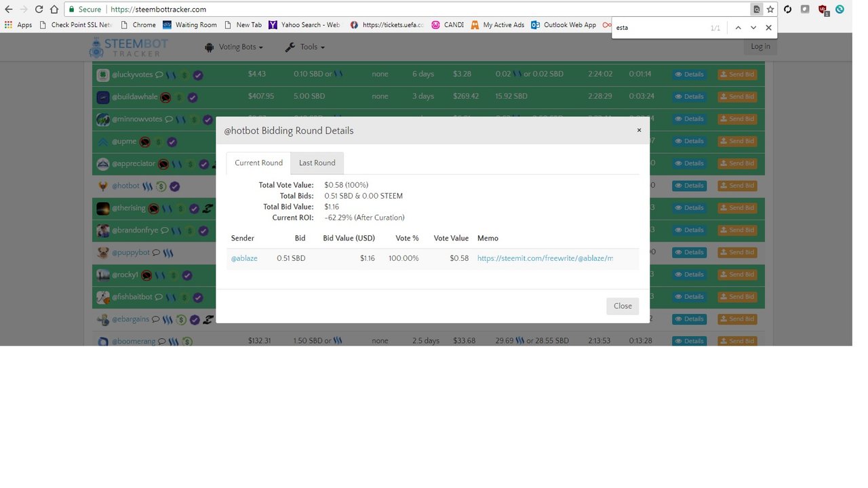Open the CANDI bookmark

(448, 25)
